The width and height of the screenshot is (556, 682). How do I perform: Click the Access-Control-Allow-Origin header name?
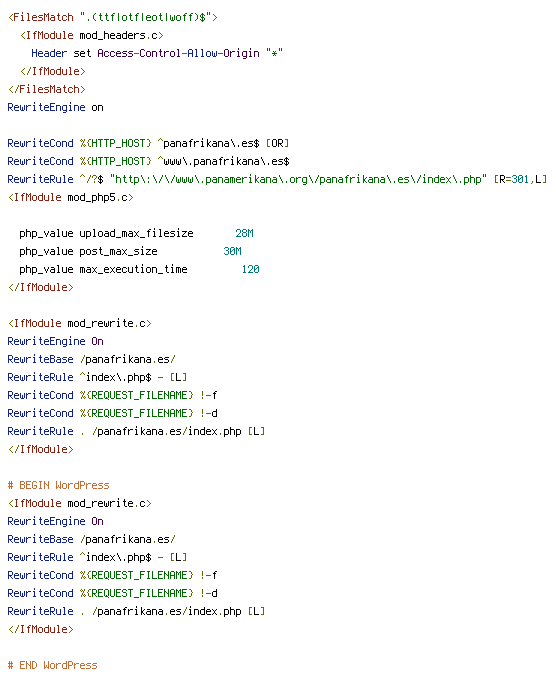click(x=178, y=53)
